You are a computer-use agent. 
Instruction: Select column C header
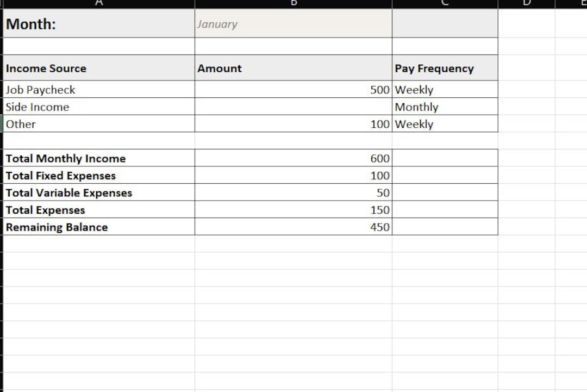(x=445, y=4)
